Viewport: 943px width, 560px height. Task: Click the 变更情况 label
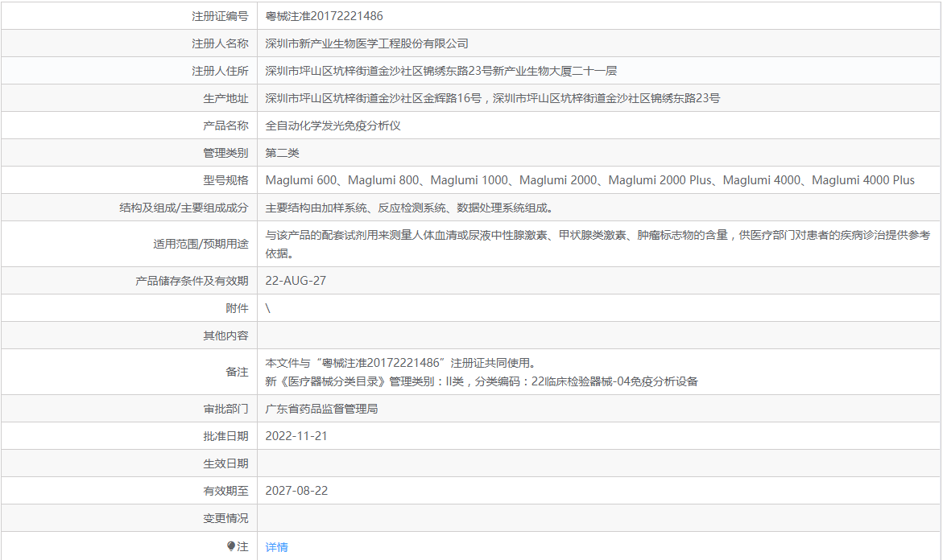[x=225, y=518]
